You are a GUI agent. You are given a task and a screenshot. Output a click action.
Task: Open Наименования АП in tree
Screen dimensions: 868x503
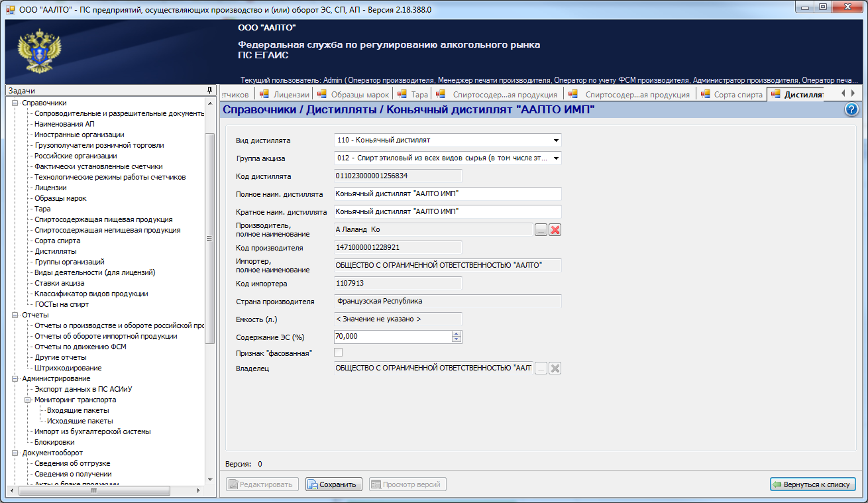[x=64, y=124]
